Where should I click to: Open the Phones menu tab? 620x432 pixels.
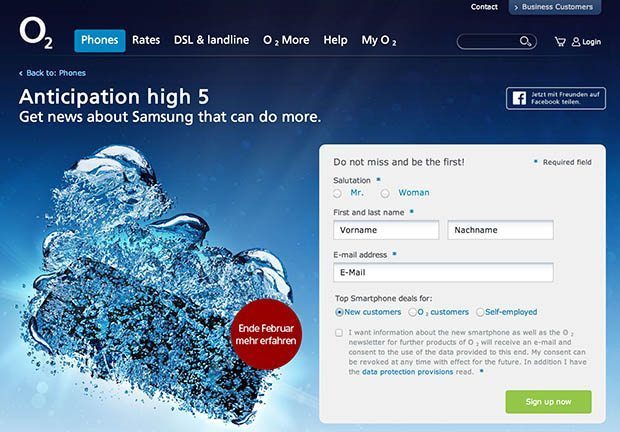coord(100,40)
